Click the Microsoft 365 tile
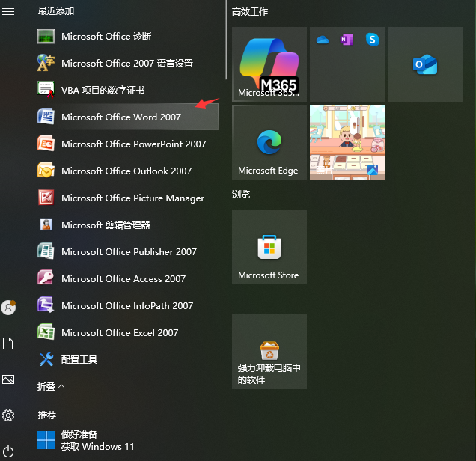The image size is (476, 461). pos(269,64)
